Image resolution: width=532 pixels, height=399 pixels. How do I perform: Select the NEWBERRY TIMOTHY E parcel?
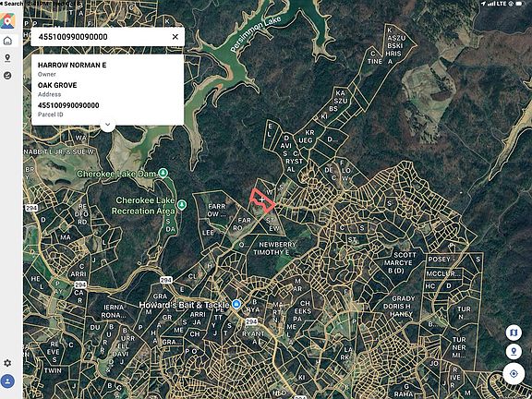coord(274,248)
